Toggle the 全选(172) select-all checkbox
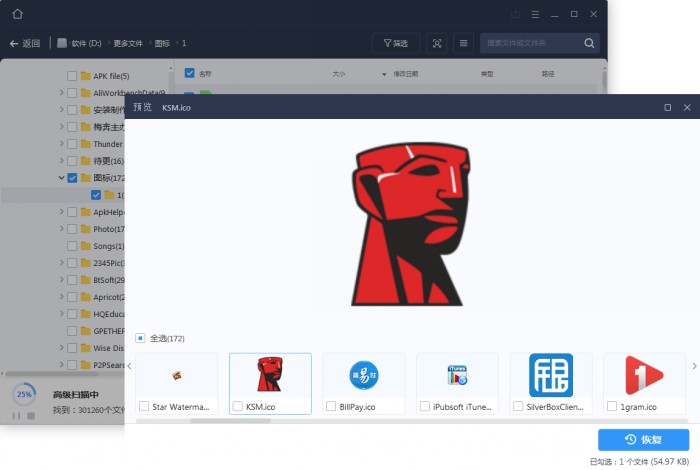This screenshot has height=470, width=700. coord(140,338)
